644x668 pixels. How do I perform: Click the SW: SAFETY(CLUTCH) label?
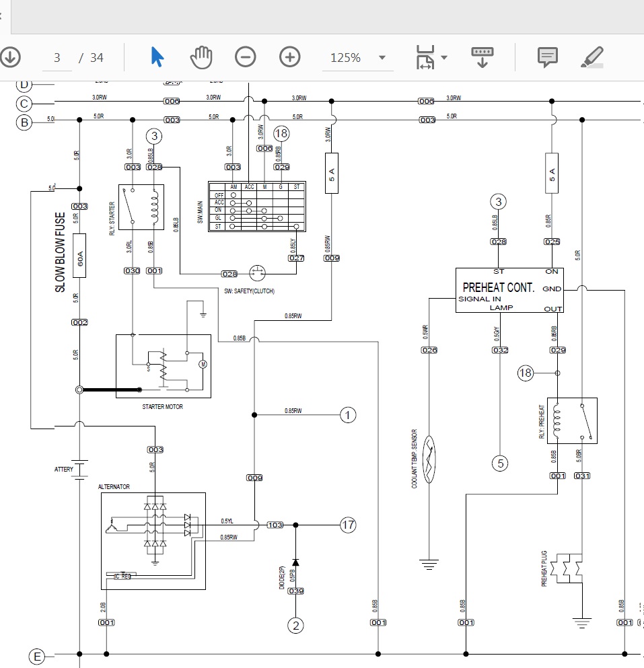[x=249, y=291]
